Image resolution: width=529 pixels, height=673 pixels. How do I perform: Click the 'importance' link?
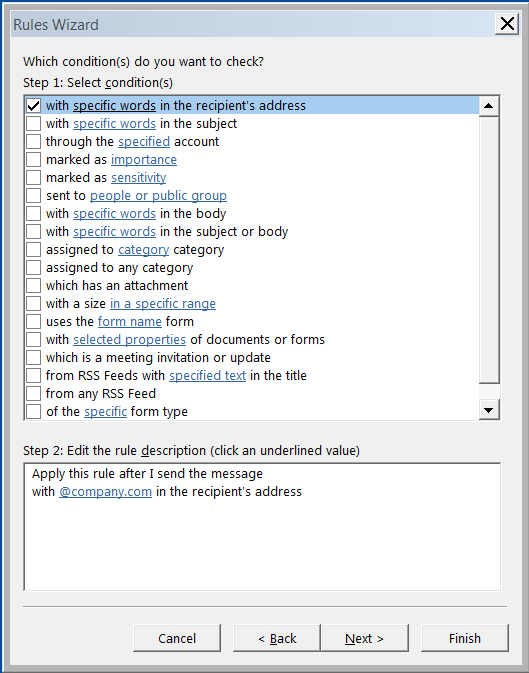[x=144, y=160]
